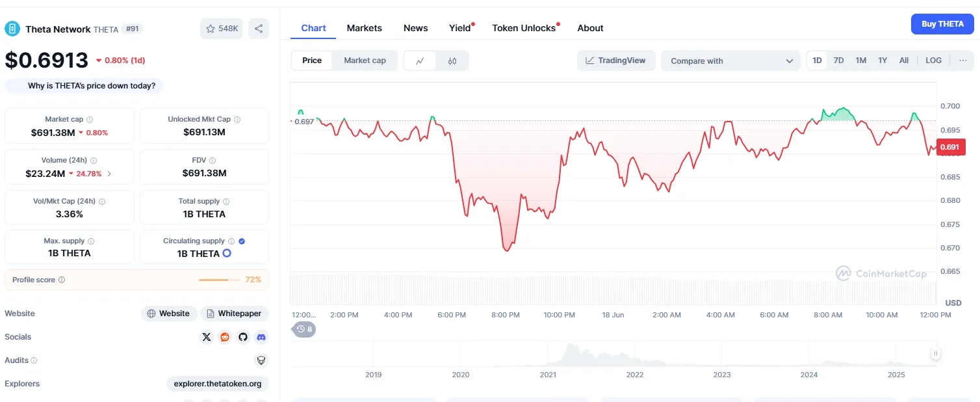Open Profile score info icon
This screenshot has width=980, height=402.
(x=62, y=280)
